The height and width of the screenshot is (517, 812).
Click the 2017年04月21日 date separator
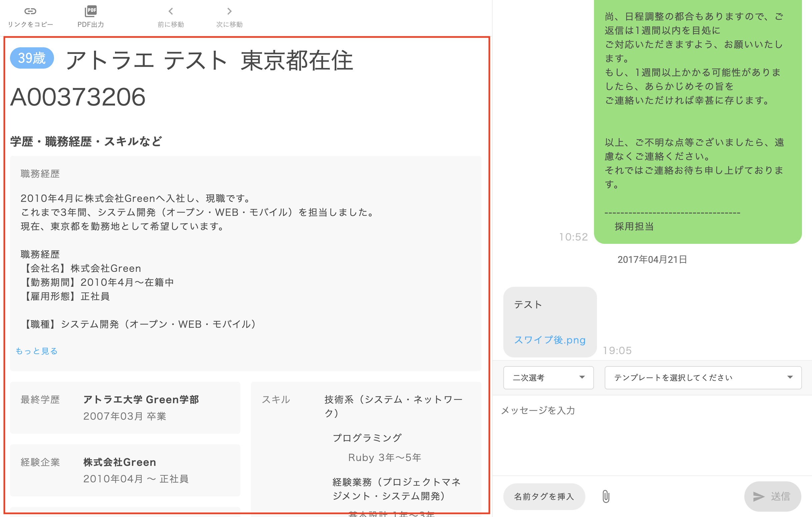[x=652, y=259]
